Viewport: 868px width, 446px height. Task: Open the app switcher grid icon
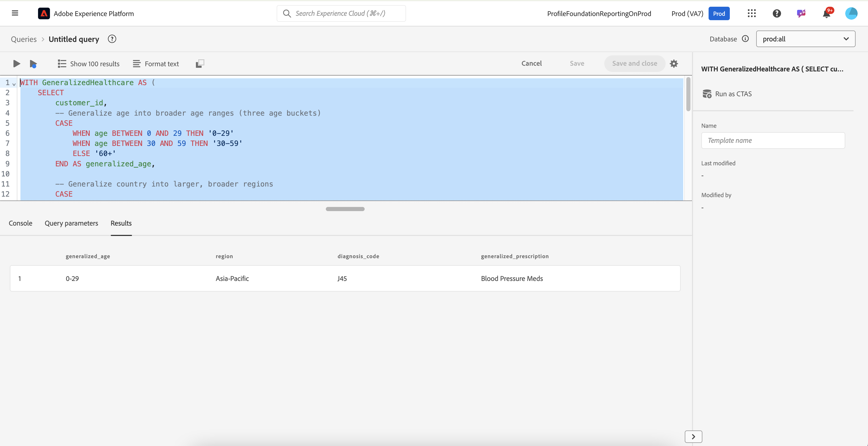coord(752,13)
